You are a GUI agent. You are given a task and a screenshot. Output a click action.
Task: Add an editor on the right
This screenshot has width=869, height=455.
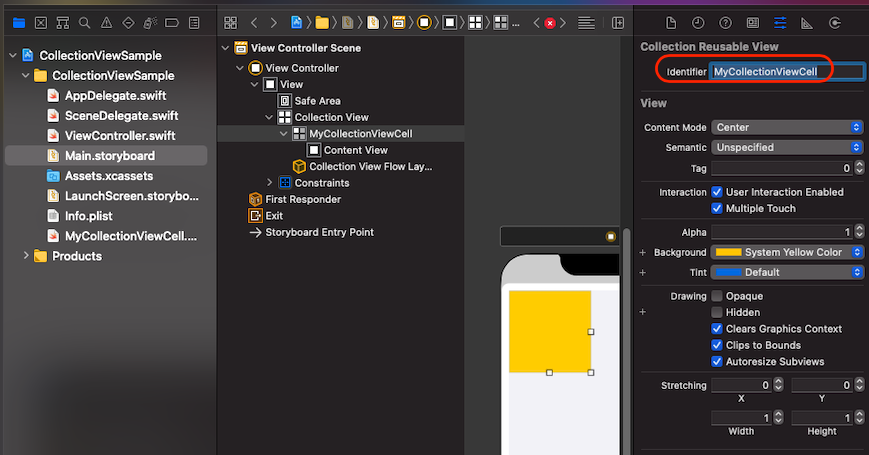(617, 23)
